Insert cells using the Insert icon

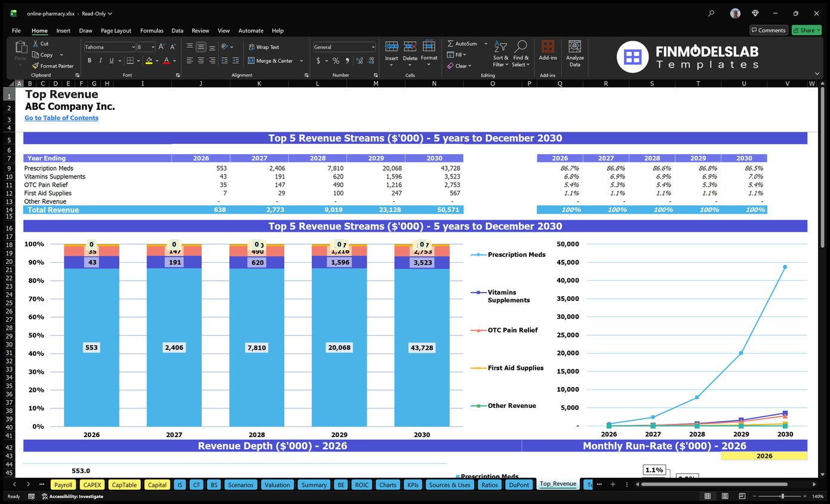392,54
